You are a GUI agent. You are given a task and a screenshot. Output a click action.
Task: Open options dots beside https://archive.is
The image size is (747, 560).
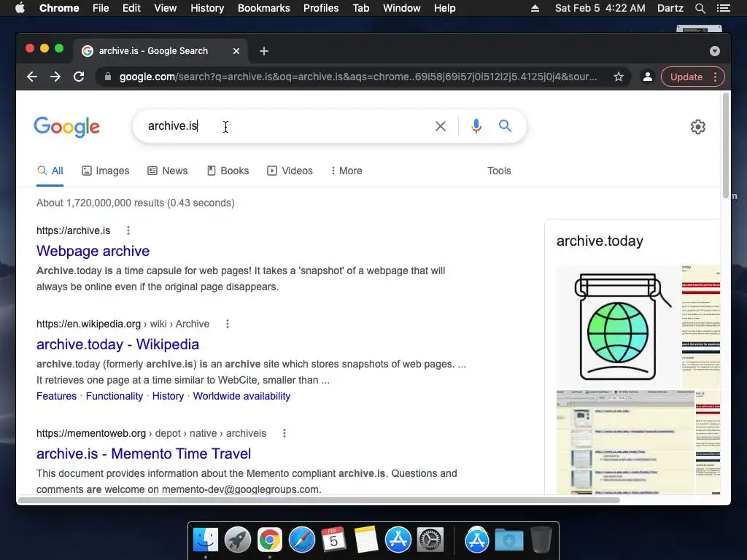coord(128,230)
